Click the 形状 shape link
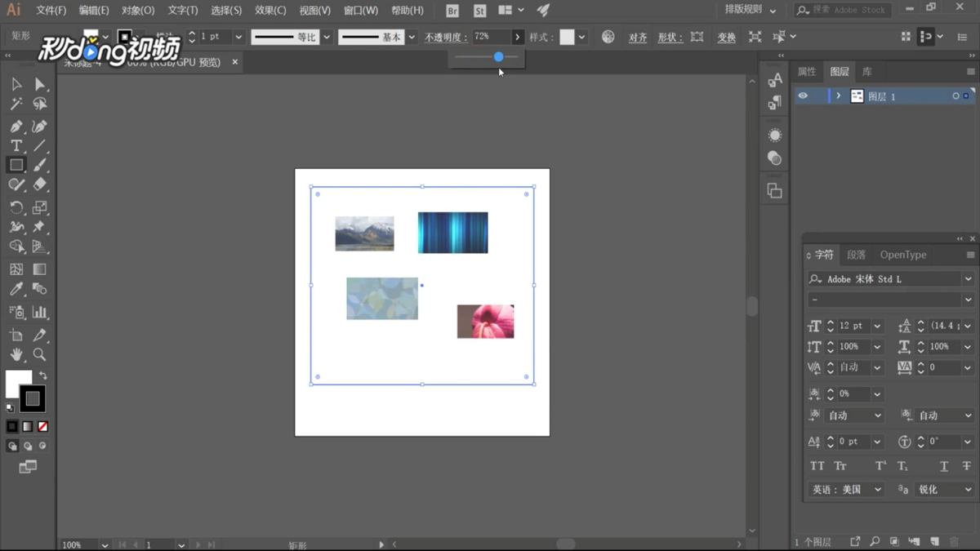 pyautogui.click(x=670, y=38)
